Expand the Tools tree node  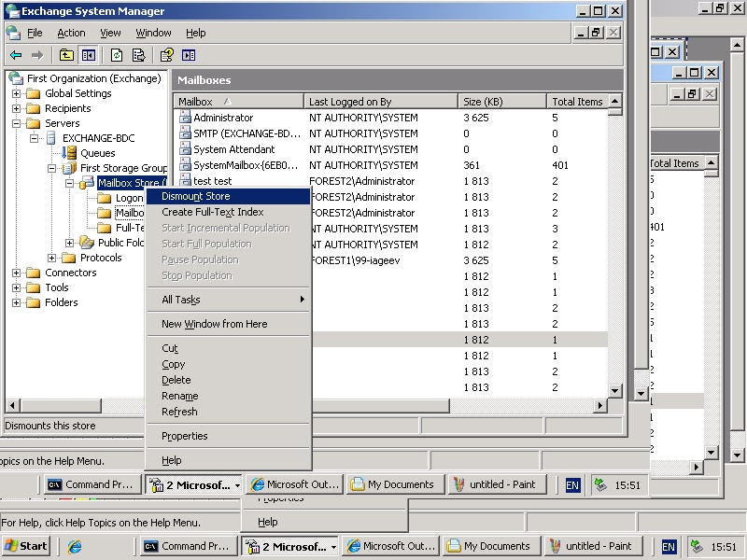[16, 287]
